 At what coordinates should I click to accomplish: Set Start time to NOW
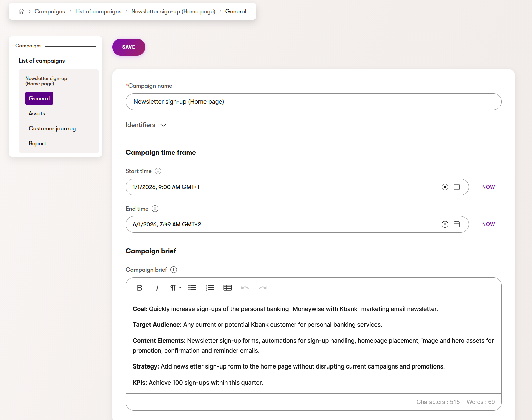pos(488,187)
